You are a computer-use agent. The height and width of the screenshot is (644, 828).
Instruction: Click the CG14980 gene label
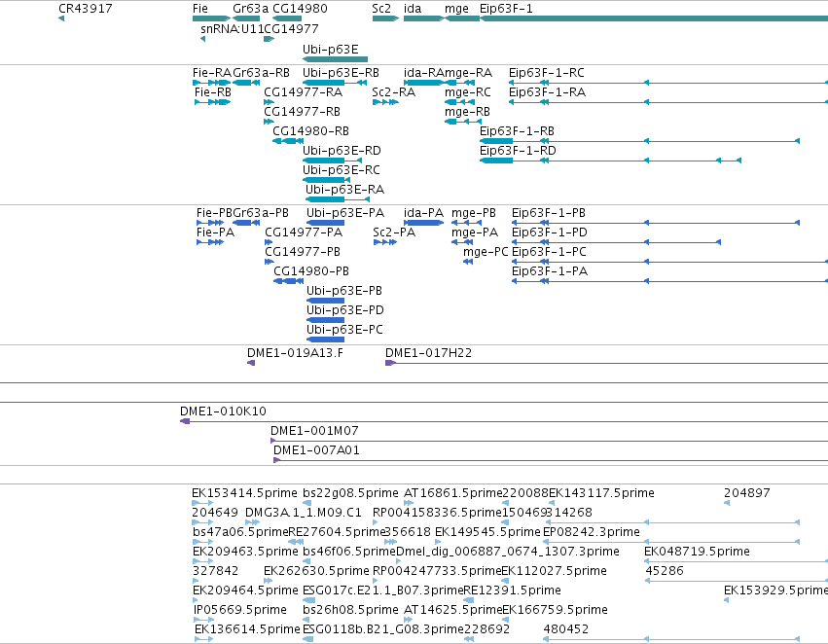tap(300, 9)
